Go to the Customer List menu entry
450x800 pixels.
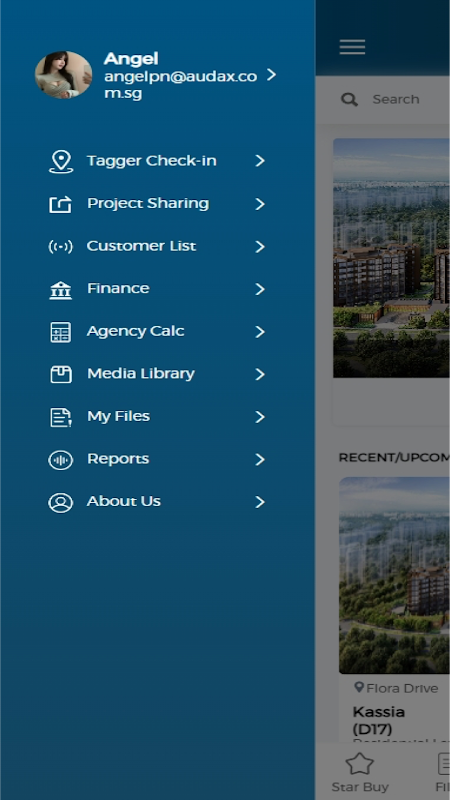pyautogui.click(x=157, y=247)
